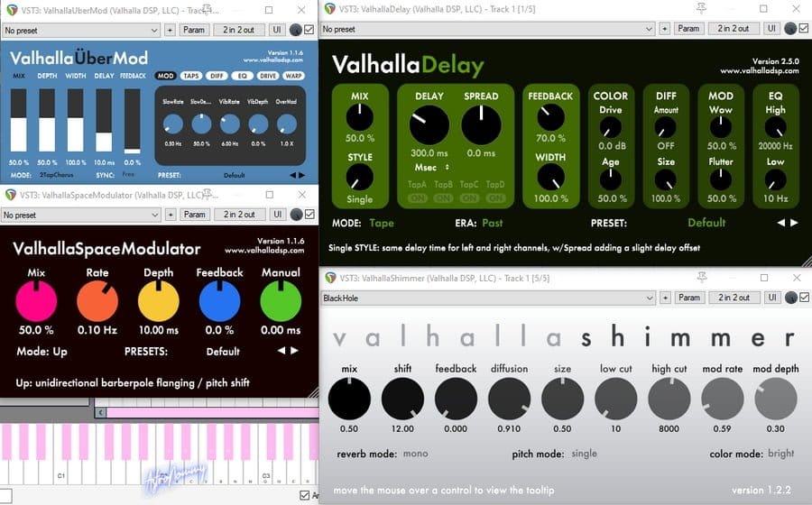Click the 2 in 2 out button in ValhallaShimmer
This screenshot has height=505, width=812.
pos(734,298)
